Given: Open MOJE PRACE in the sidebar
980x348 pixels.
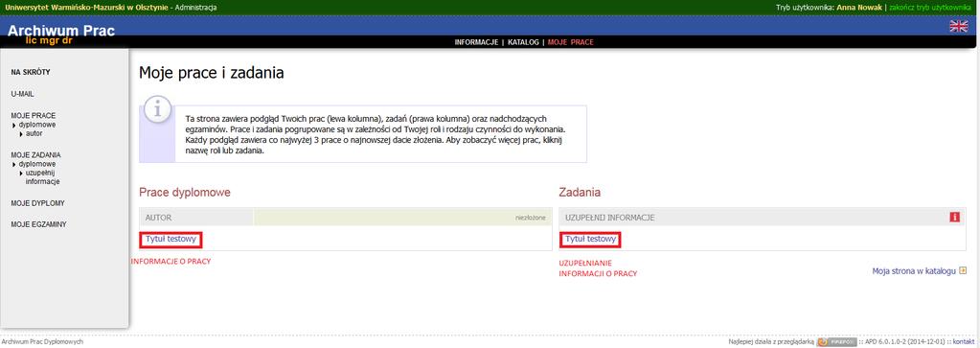Looking at the screenshot, I should (x=34, y=116).
